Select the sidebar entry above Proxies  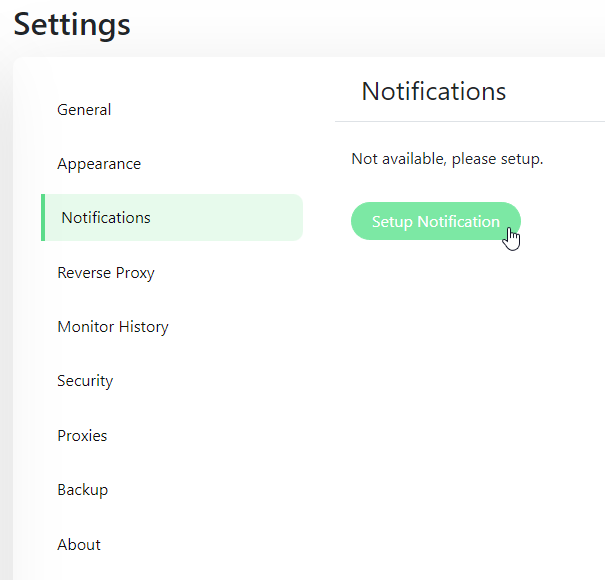[x=85, y=381]
